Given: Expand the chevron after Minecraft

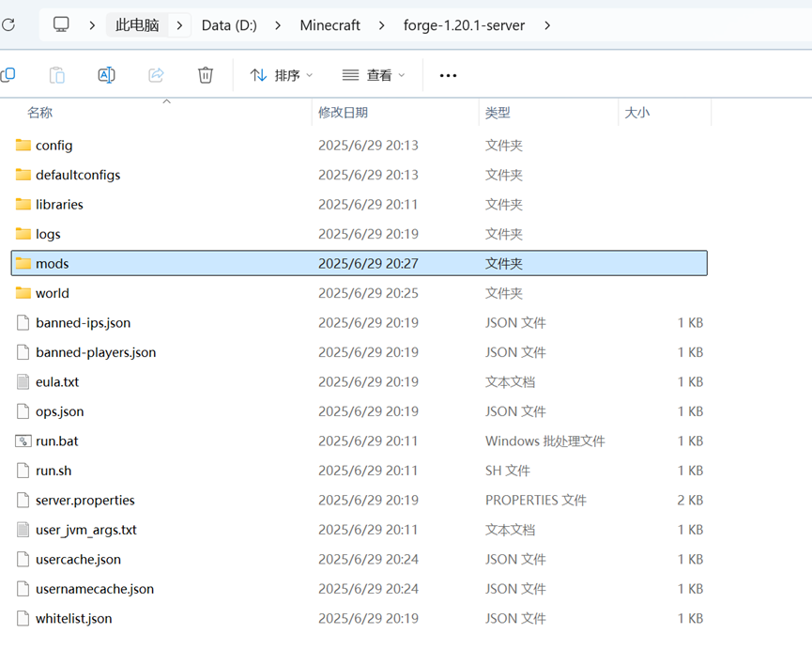Looking at the screenshot, I should point(382,25).
